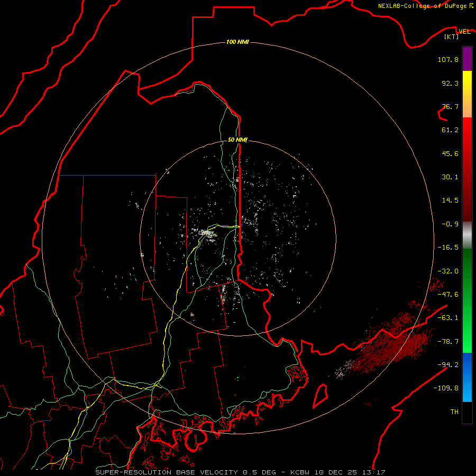Click the 61.2 legend value
Viewport: 476px width, 476px height.
pyautogui.click(x=450, y=130)
